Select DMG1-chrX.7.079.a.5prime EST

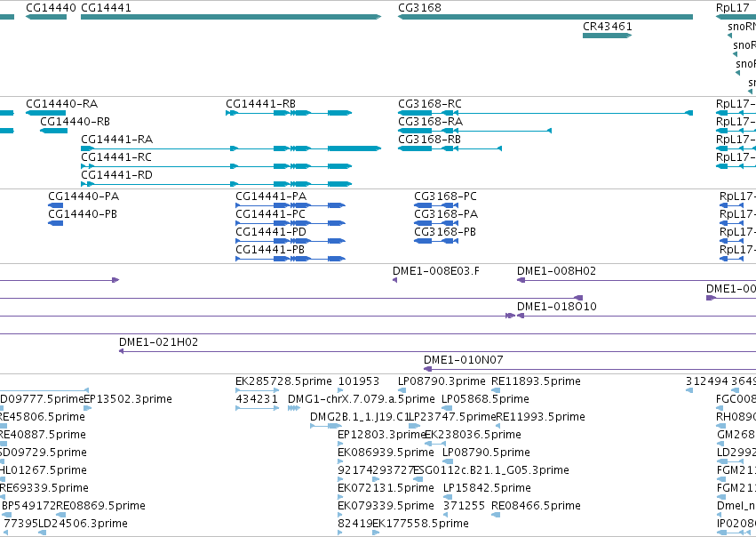click(362, 399)
